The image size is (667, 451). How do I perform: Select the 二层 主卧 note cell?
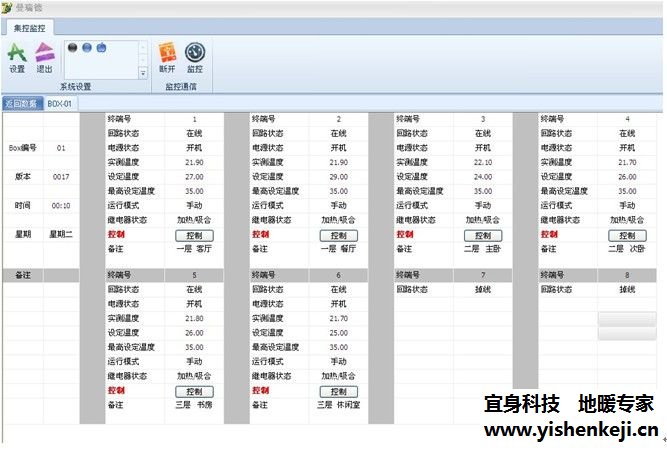[482, 249]
